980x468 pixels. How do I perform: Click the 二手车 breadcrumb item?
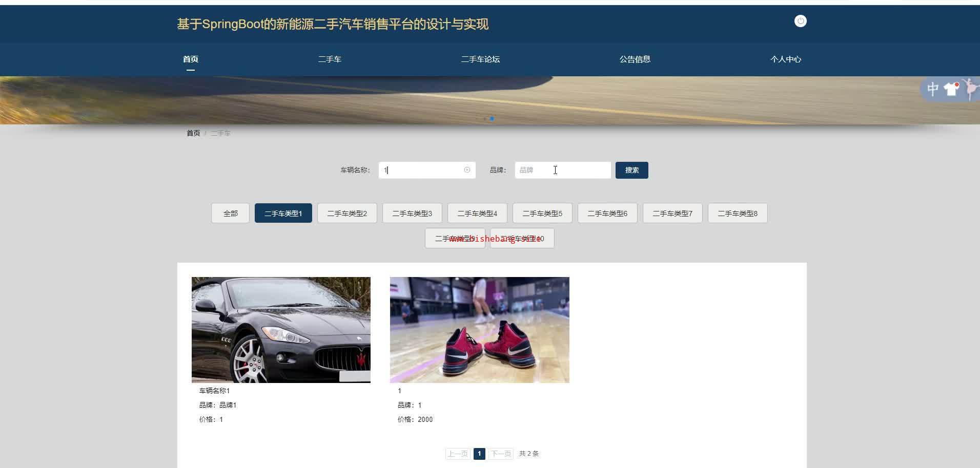220,133
